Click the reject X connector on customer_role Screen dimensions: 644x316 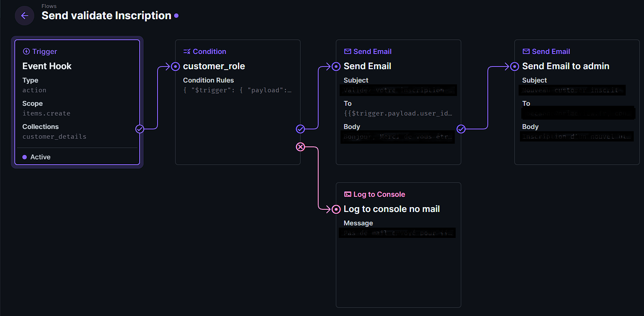coord(300,147)
